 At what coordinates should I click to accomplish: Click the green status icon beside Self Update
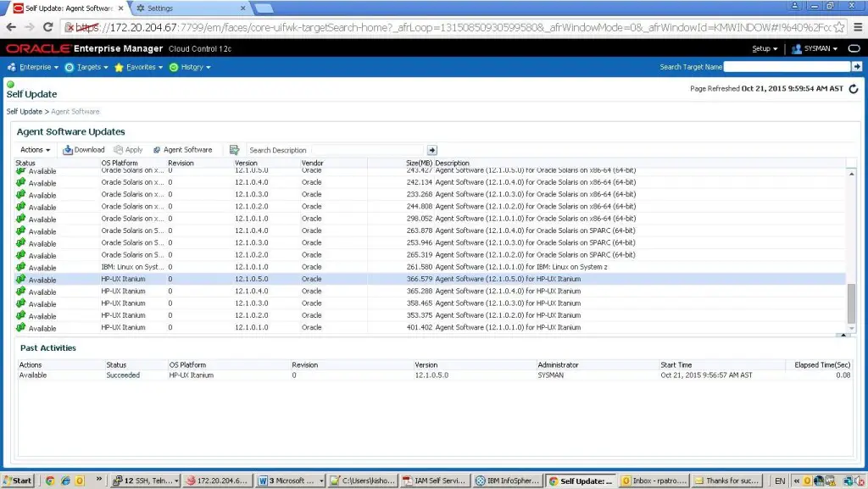click(8, 84)
